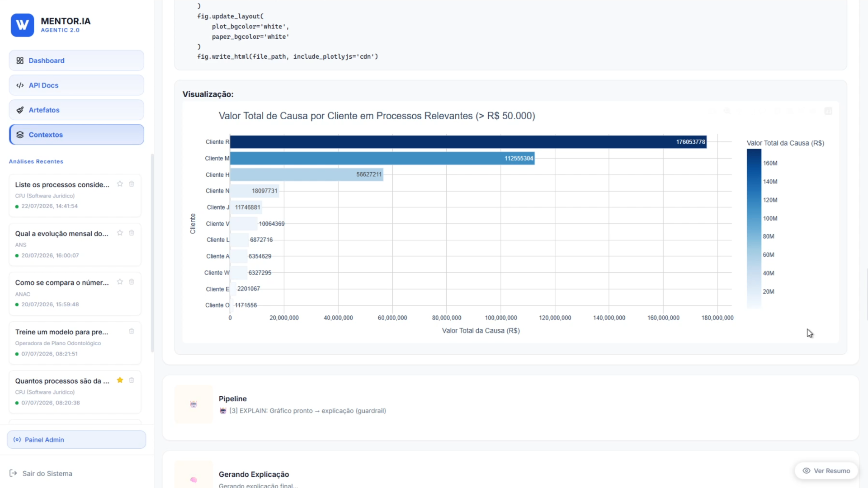Unstar the 'Quantos processos são da...' analysis
868x488 pixels.
coord(120,380)
